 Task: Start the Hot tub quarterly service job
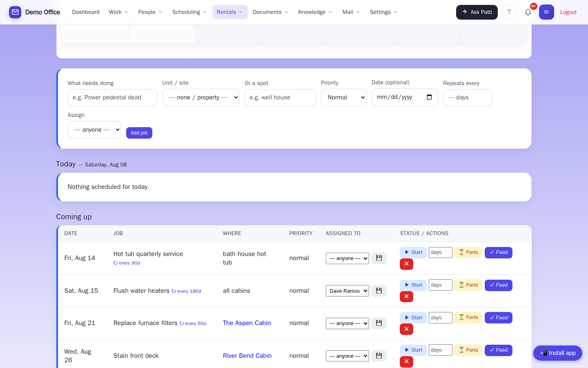413,253
